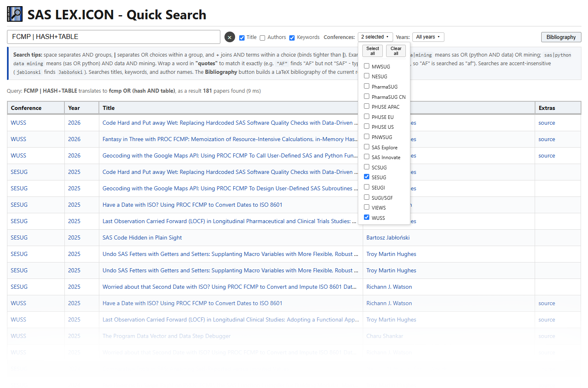Click into the FCMP | HASH+TABLE search field
Screen dimensions: 588x388
coord(114,37)
